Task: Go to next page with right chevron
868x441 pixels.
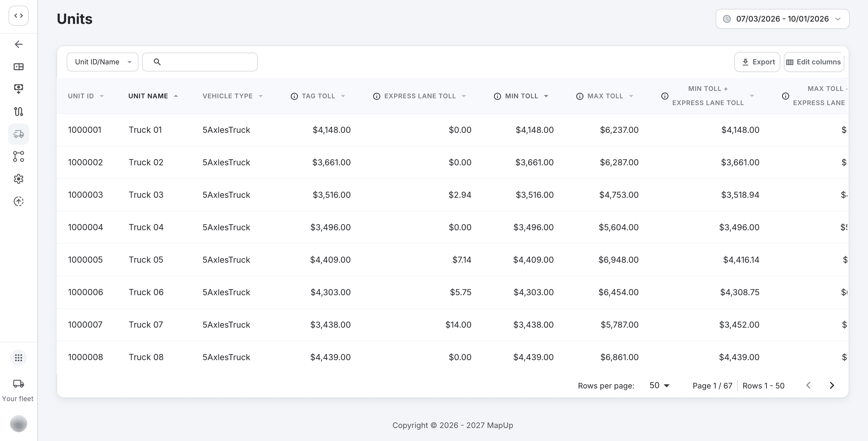Action: tap(832, 386)
